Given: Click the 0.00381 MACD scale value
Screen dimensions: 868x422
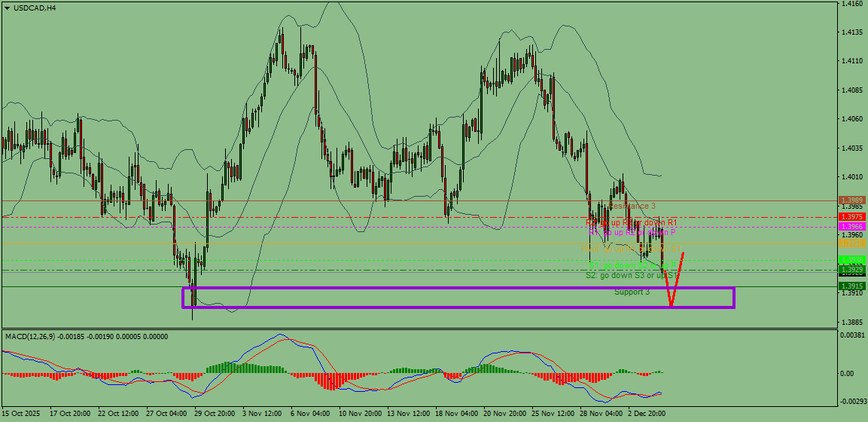Looking at the screenshot, I should tap(852, 335).
